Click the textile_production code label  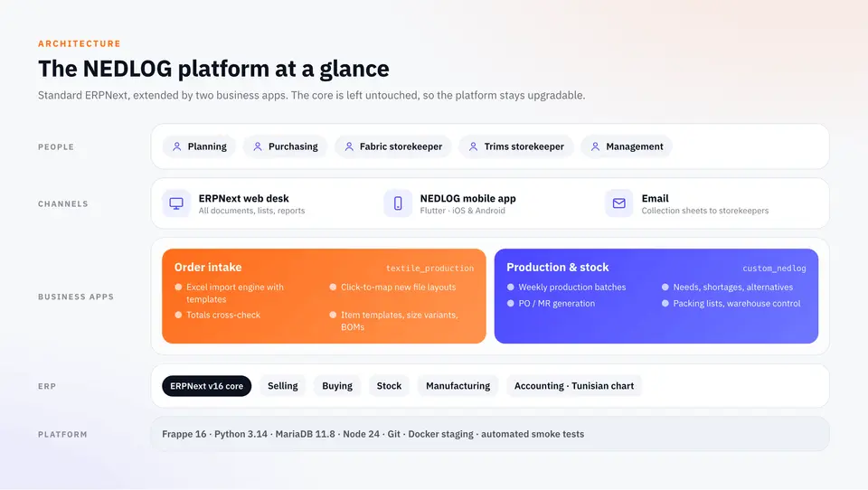pyautogui.click(x=429, y=269)
